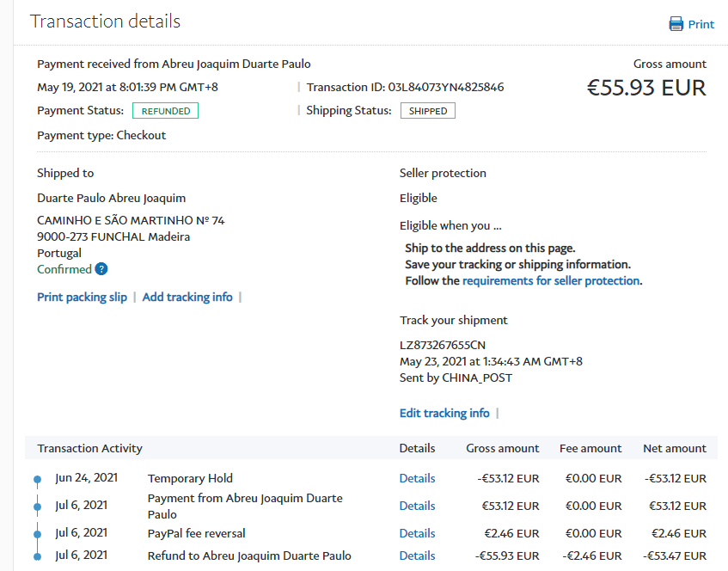The height and width of the screenshot is (571, 728).
Task: Click the help icon beside Confirmed
Action: point(101,269)
